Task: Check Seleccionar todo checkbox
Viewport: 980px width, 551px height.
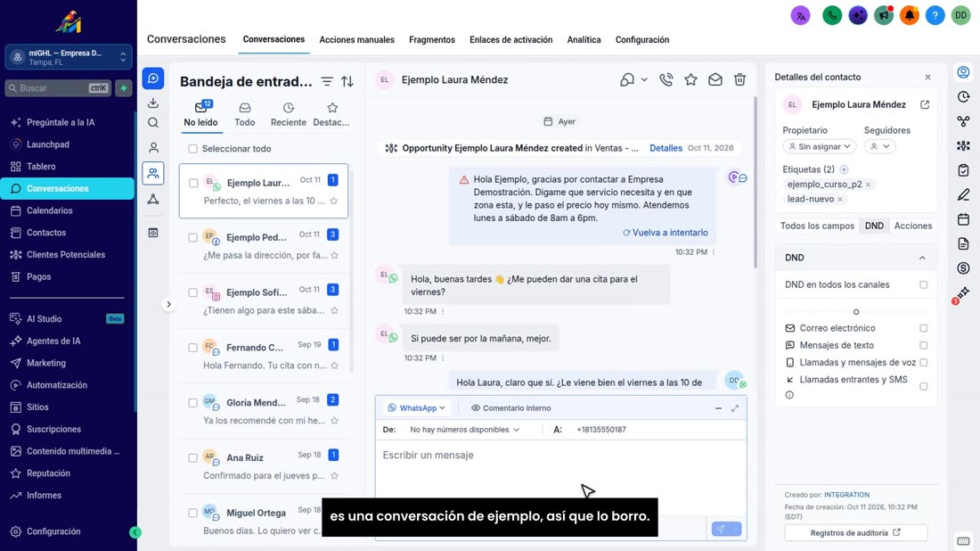Action: click(192, 149)
